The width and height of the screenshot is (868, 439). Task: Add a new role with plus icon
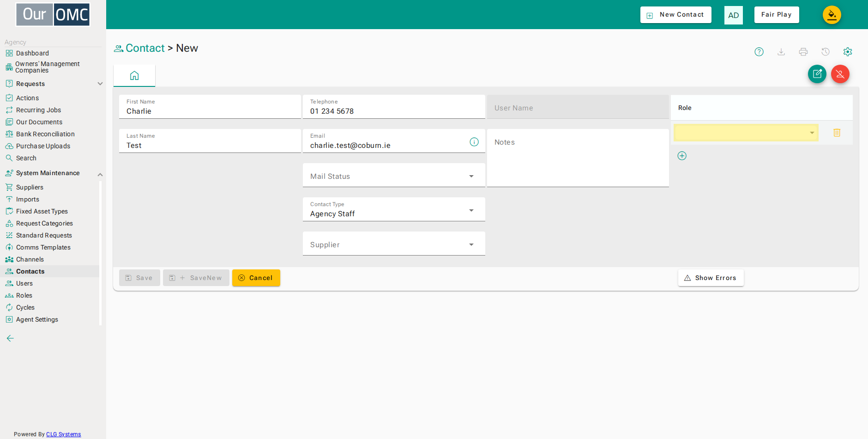pyautogui.click(x=682, y=156)
